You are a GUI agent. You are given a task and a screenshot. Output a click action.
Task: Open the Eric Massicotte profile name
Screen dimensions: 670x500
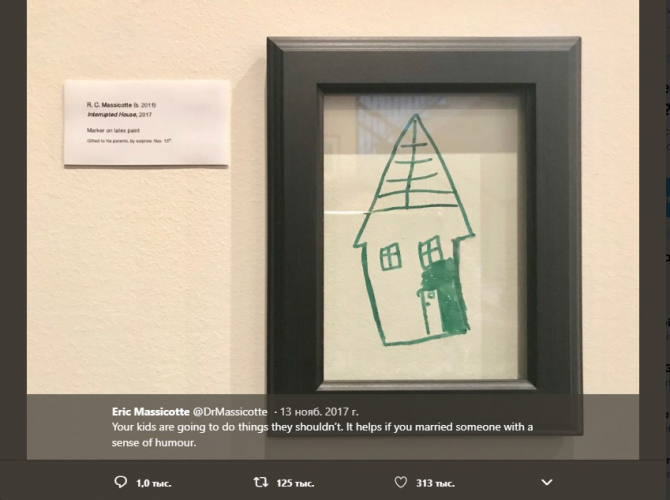(x=150, y=412)
